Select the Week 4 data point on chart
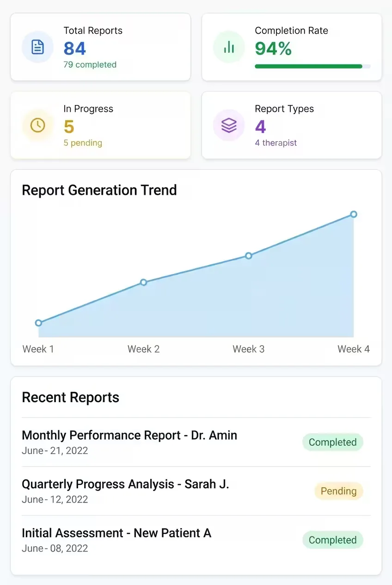The width and height of the screenshot is (392, 585). (354, 214)
